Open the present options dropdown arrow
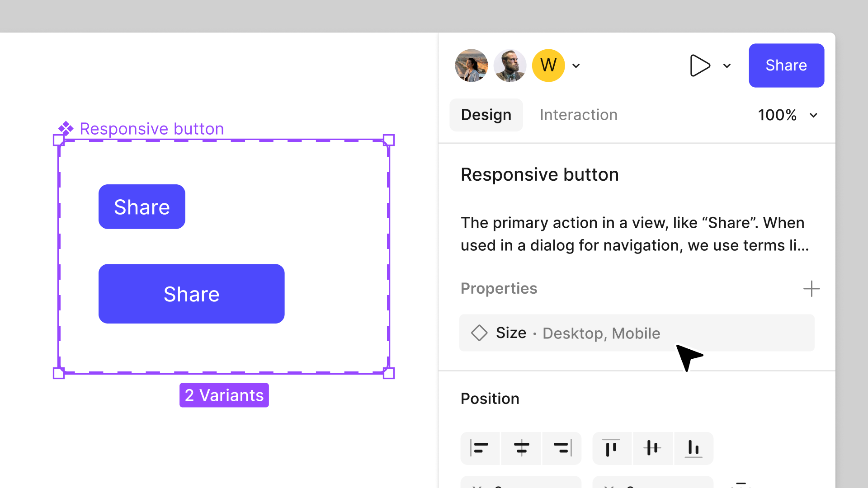This screenshot has width=868, height=488. (727, 66)
